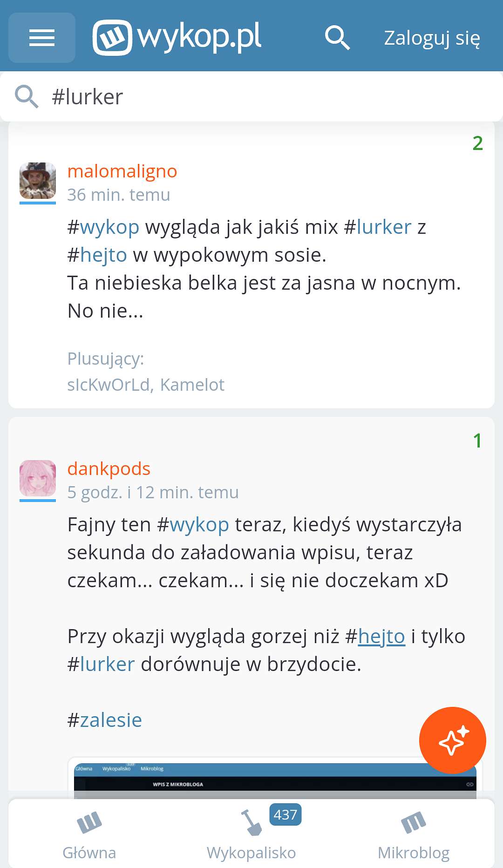This screenshot has height=868, width=503.
Task: Open plusujący user Kamelot
Action: point(192,385)
